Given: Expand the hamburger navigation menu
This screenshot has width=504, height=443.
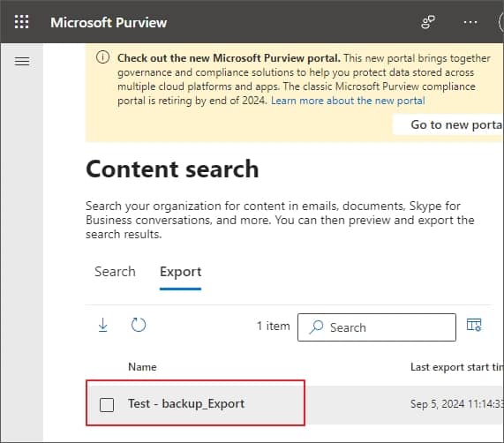Looking at the screenshot, I should (22, 61).
